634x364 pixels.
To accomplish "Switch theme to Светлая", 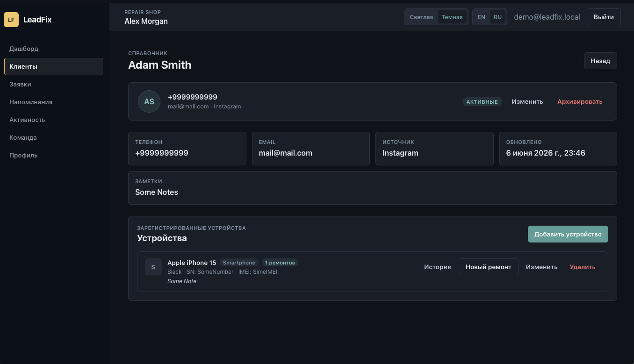I will (x=421, y=17).
